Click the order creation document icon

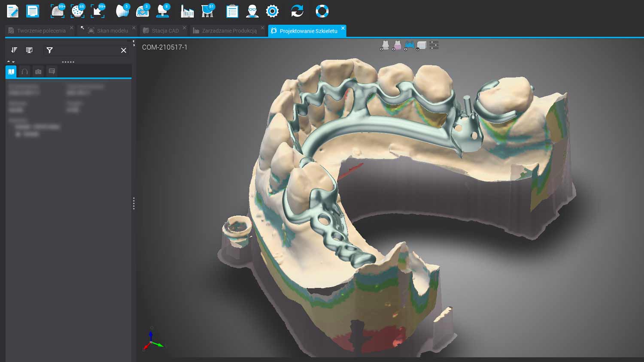tap(12, 11)
